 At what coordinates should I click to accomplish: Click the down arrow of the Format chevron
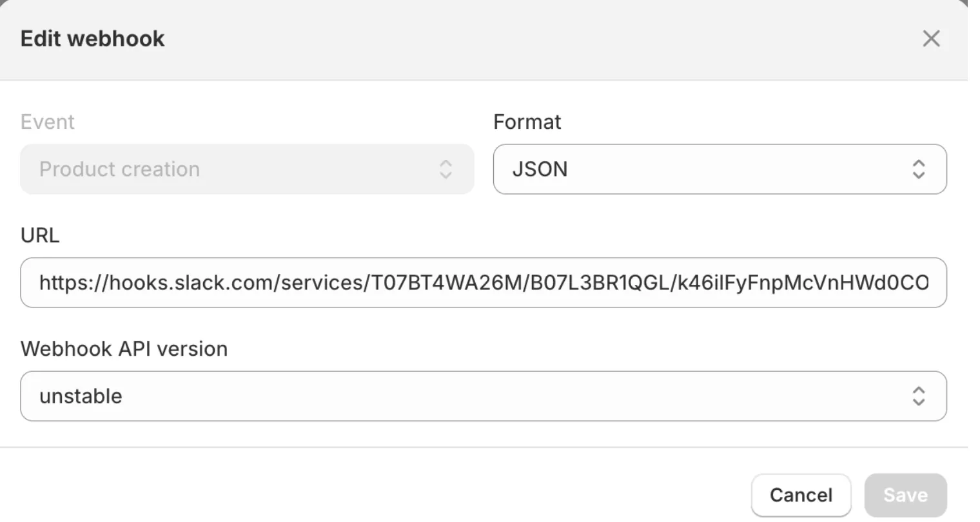pyautogui.click(x=920, y=174)
